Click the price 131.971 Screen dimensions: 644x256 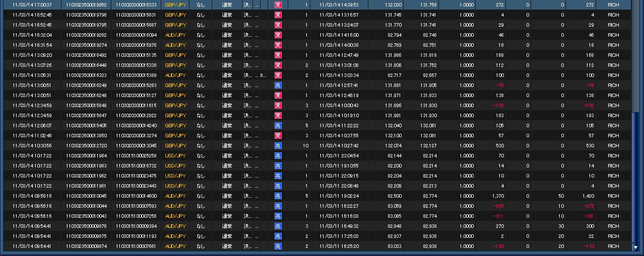[x=393, y=96]
